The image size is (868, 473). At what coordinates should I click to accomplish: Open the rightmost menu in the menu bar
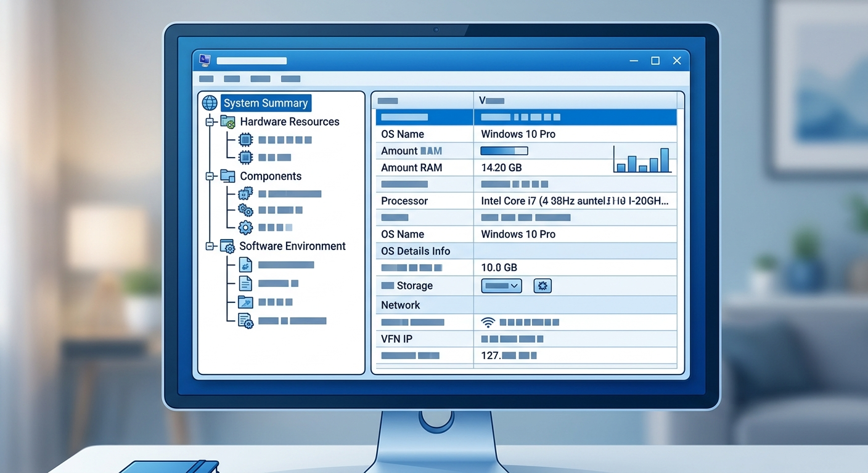290,79
